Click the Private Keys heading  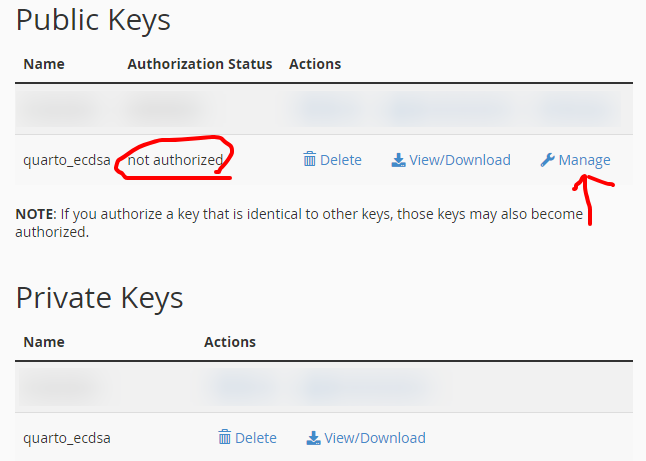pos(99,298)
